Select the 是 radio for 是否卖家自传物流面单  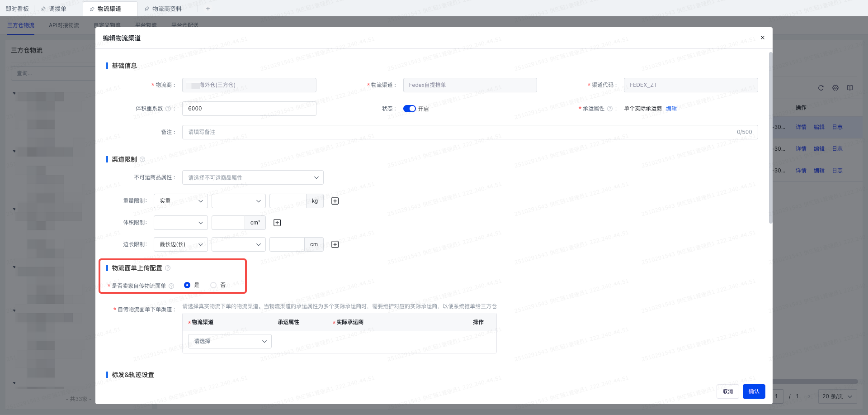[x=187, y=285]
